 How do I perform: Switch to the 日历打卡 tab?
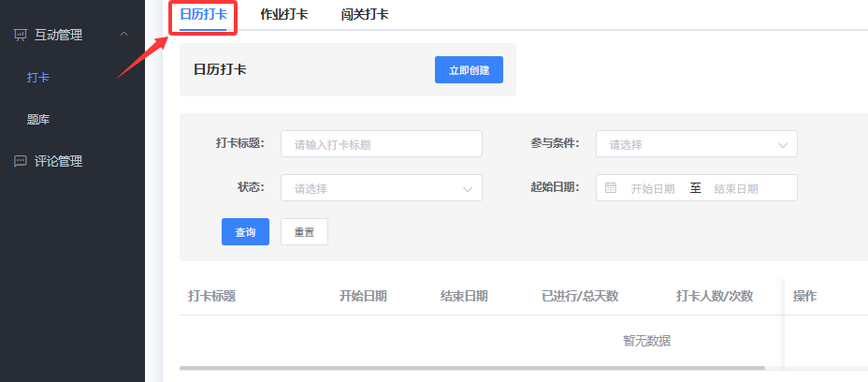[x=203, y=14]
